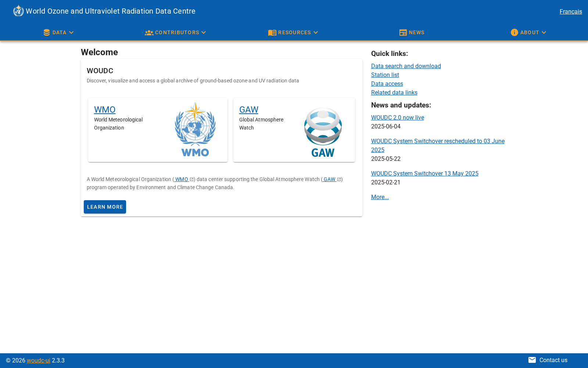Open the Station list quick link

(x=385, y=75)
